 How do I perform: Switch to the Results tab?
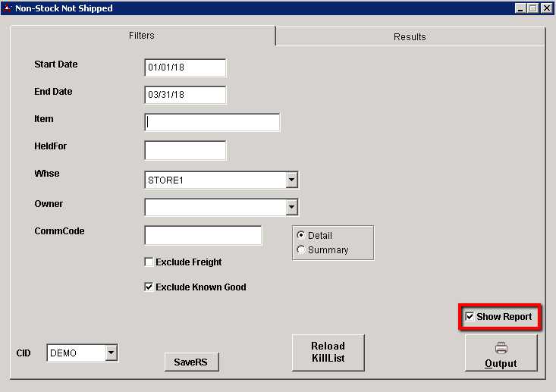click(410, 37)
